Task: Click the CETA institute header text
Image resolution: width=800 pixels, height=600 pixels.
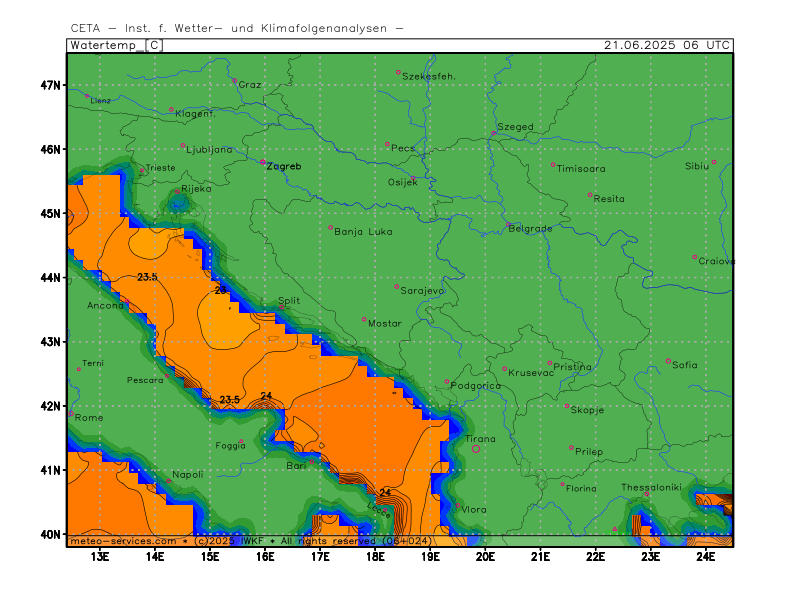Action: [x=237, y=29]
